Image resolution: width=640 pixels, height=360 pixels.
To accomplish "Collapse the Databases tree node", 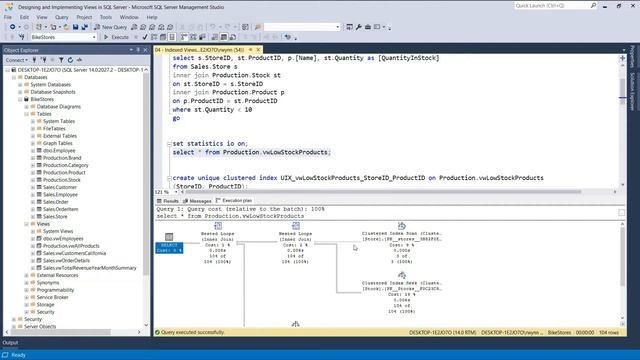I will tap(14, 77).
